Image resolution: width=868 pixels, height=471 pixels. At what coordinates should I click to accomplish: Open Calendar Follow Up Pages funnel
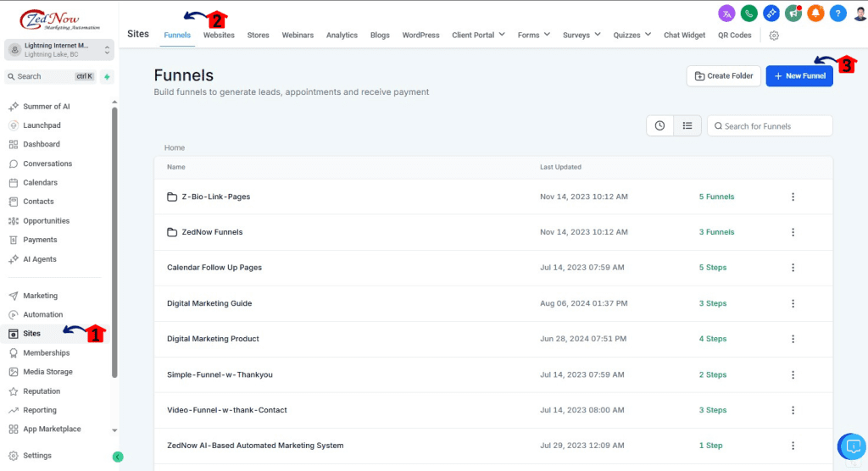click(x=214, y=268)
